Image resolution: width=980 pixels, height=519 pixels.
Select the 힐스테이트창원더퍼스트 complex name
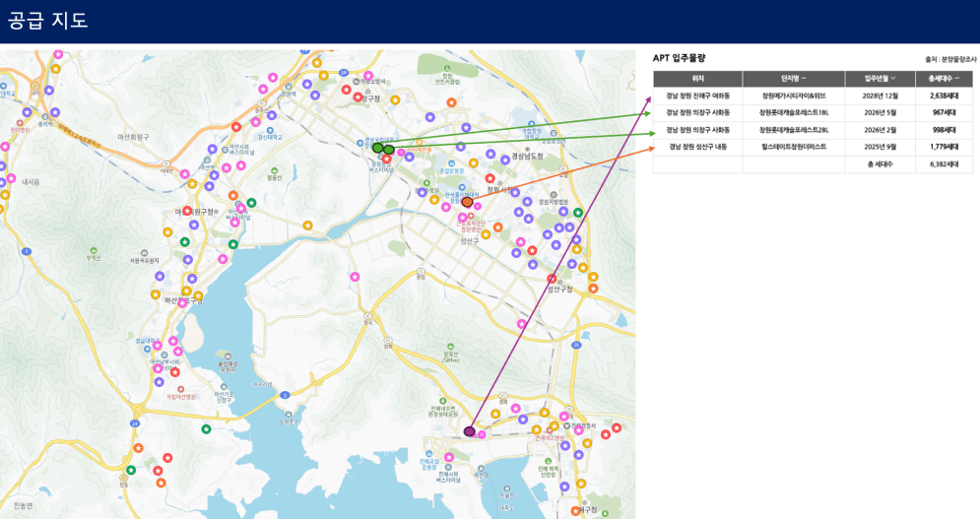(794, 147)
